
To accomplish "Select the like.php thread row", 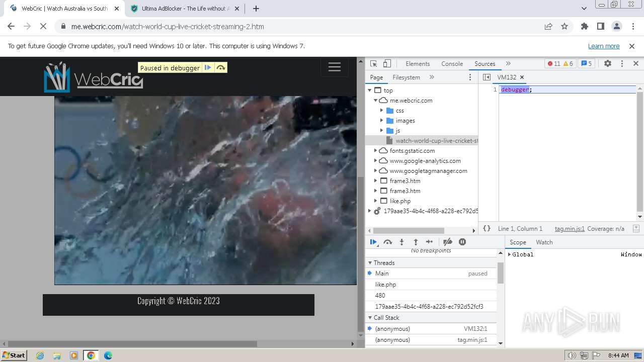I will click(x=431, y=285).
